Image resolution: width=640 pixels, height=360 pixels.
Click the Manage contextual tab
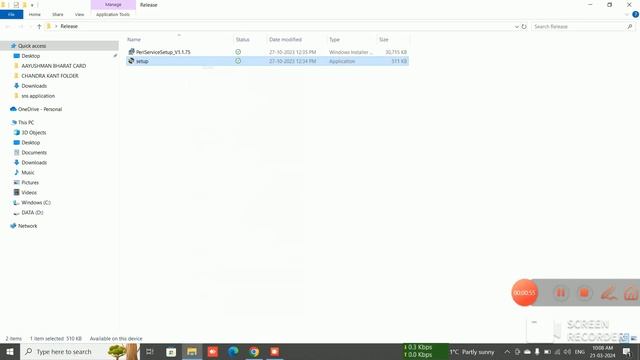point(113,4)
